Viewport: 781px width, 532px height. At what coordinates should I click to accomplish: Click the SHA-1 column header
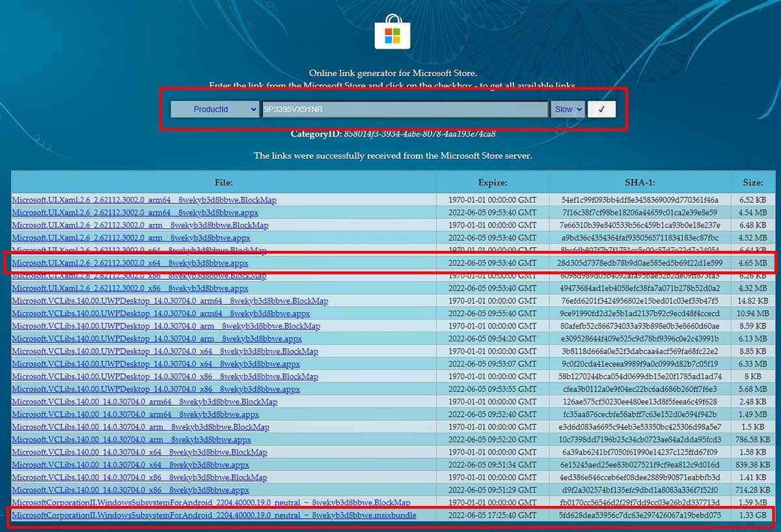(x=640, y=183)
